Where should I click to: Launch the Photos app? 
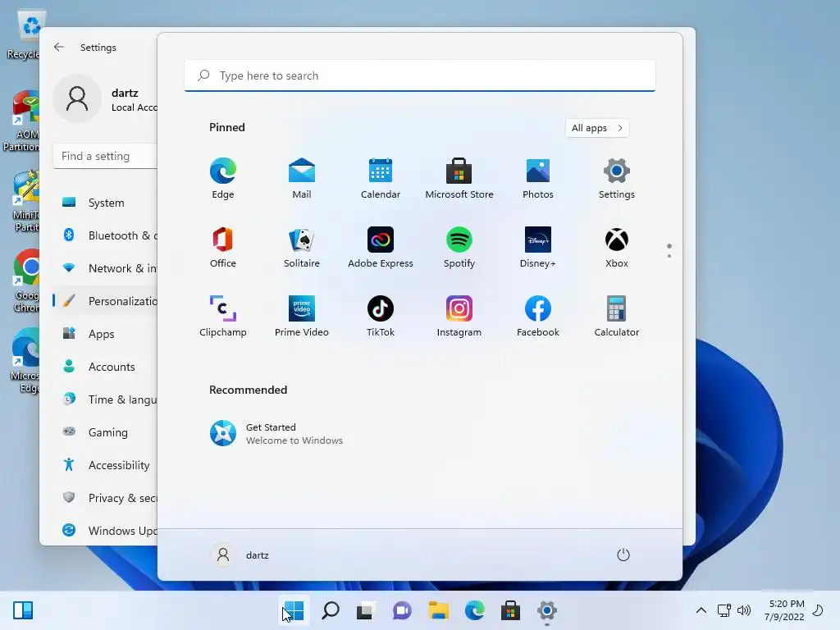click(538, 179)
